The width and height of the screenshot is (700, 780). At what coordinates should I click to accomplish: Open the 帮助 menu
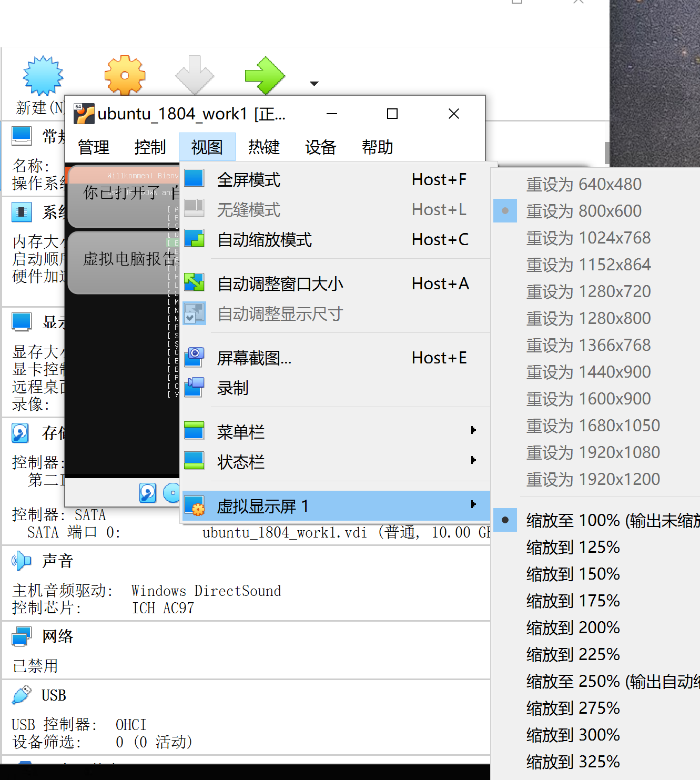pyautogui.click(x=378, y=147)
